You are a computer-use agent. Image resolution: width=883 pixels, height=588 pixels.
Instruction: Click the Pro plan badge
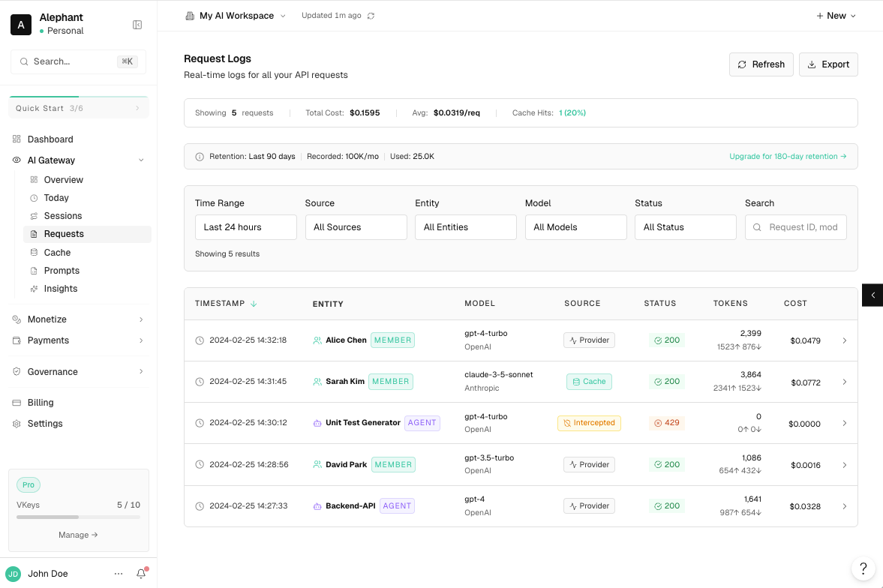point(29,485)
